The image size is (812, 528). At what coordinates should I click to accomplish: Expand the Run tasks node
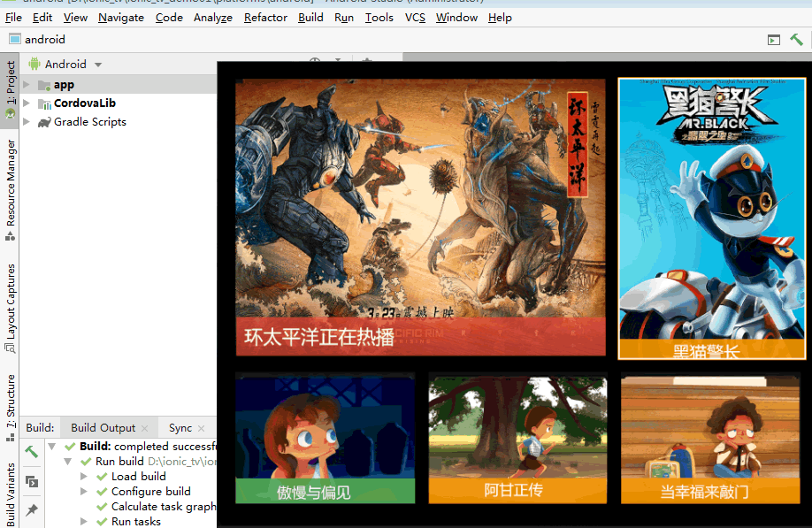coord(84,521)
